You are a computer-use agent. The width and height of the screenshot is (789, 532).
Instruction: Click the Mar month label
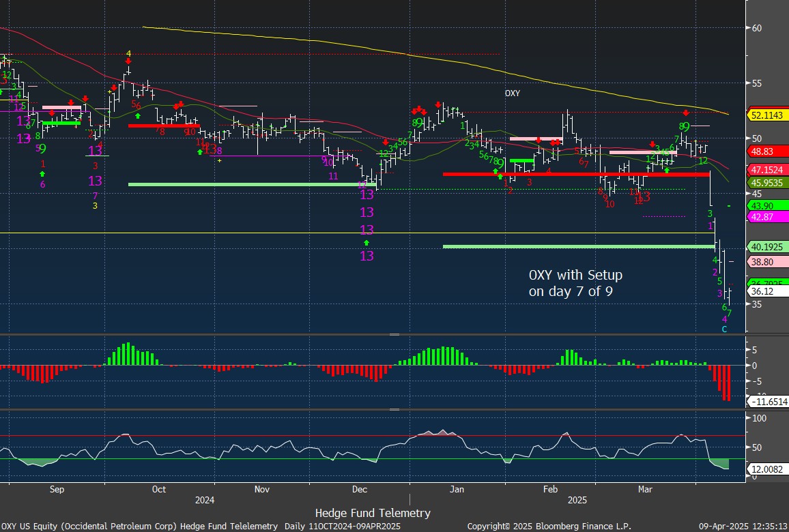(645, 489)
